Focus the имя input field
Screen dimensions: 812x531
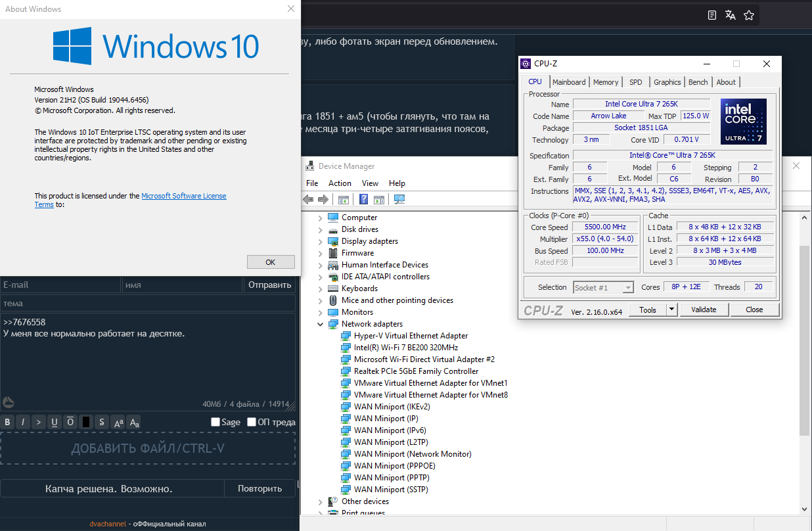[182, 285]
